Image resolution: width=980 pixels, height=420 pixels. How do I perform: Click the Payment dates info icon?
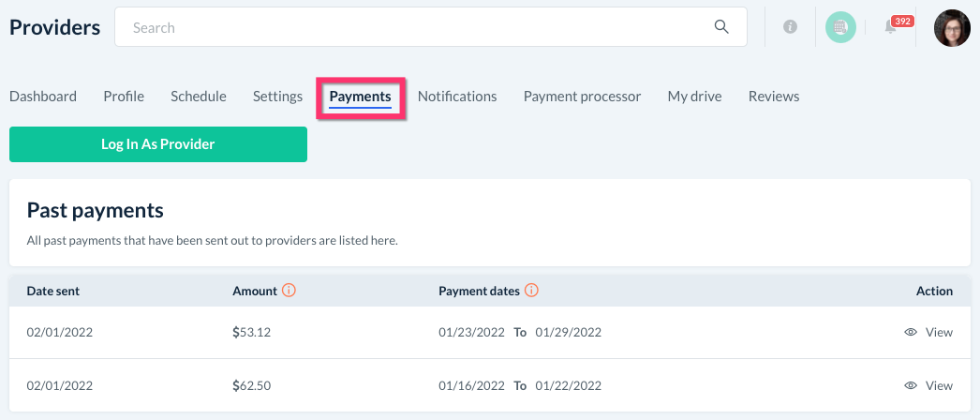coord(531,291)
